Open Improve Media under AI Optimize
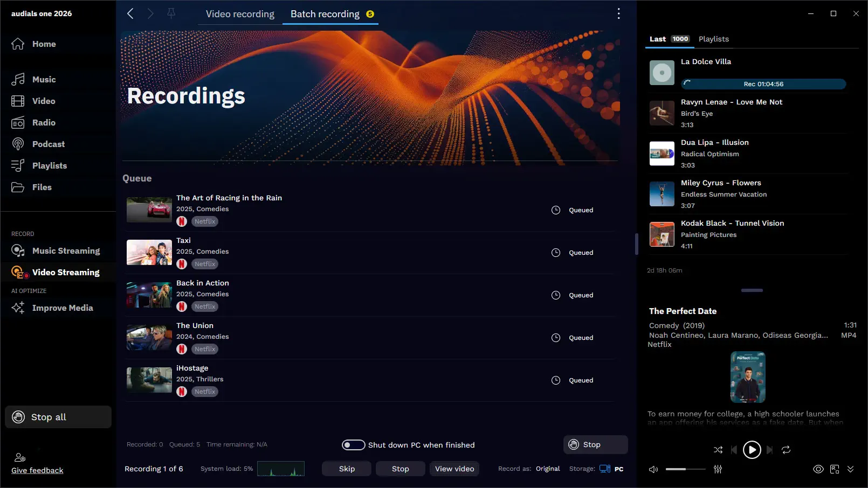868x488 pixels. pyautogui.click(x=52, y=308)
